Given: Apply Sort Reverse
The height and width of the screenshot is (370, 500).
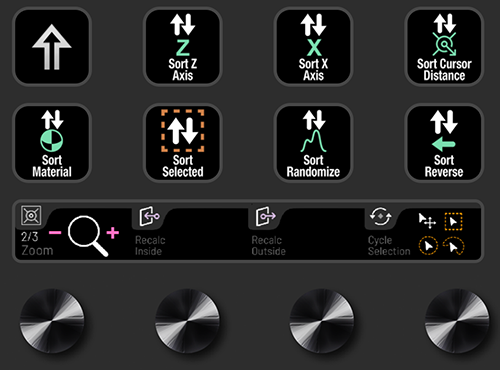Looking at the screenshot, I should 444,143.
